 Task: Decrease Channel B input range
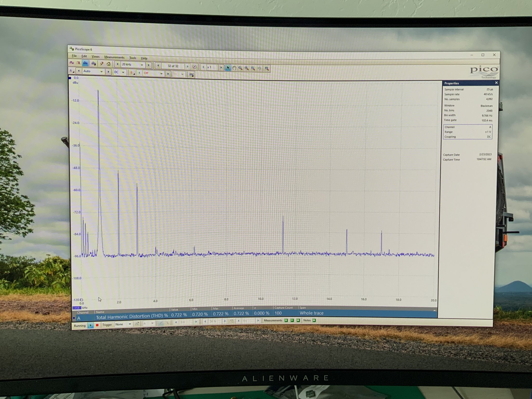(x=139, y=73)
